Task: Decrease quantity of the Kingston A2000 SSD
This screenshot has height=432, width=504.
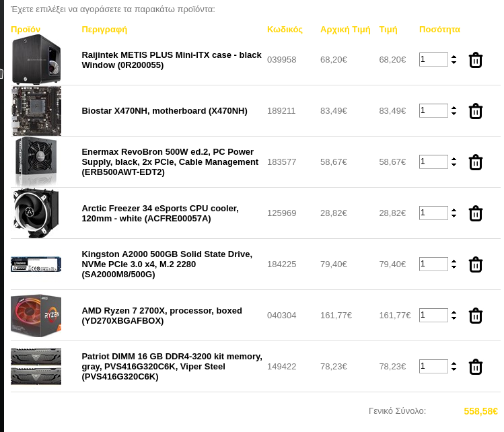Action: click(454, 266)
